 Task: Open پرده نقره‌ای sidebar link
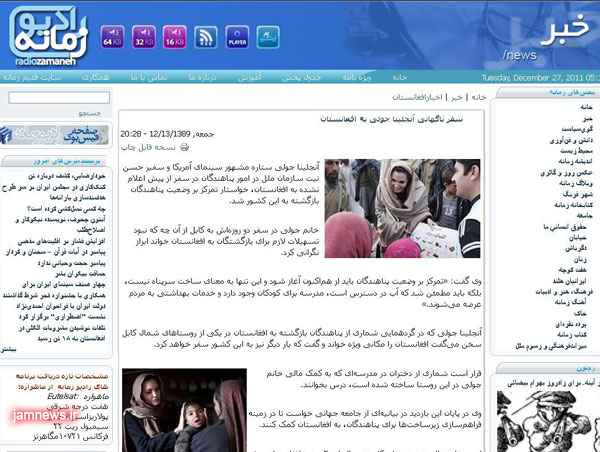tap(571, 324)
